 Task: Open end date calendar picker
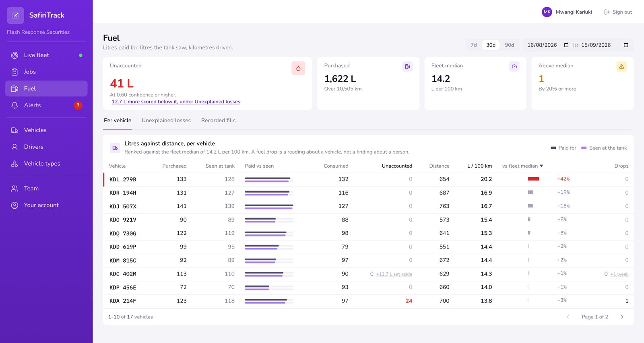626,45
